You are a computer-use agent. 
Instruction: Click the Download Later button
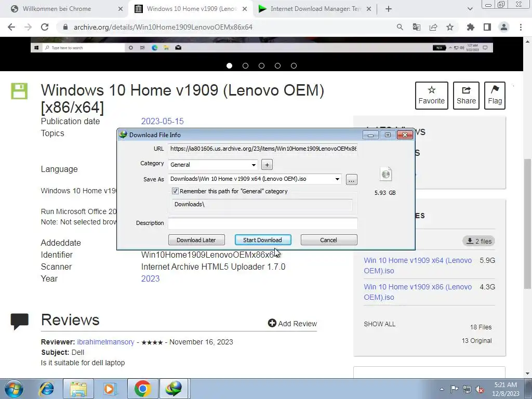pyautogui.click(x=196, y=240)
